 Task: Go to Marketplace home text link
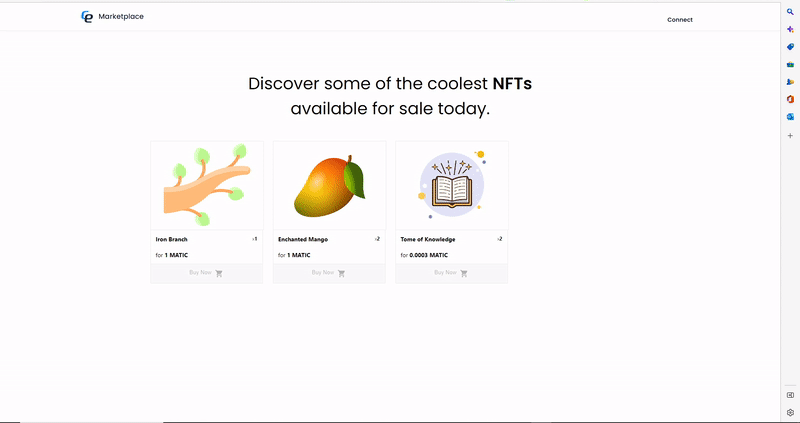pos(121,16)
